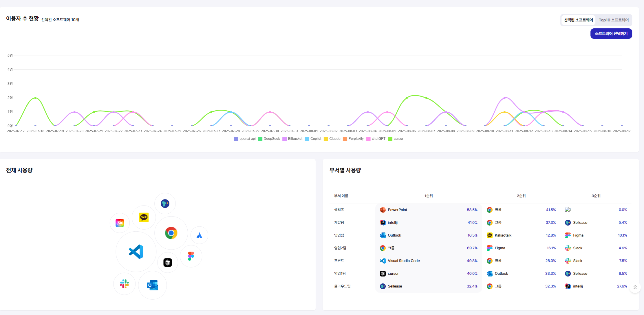Viewport: 644px width, 315px height.
Task: Click PowerPoint in the 셀리즈 row
Action: (x=397, y=210)
